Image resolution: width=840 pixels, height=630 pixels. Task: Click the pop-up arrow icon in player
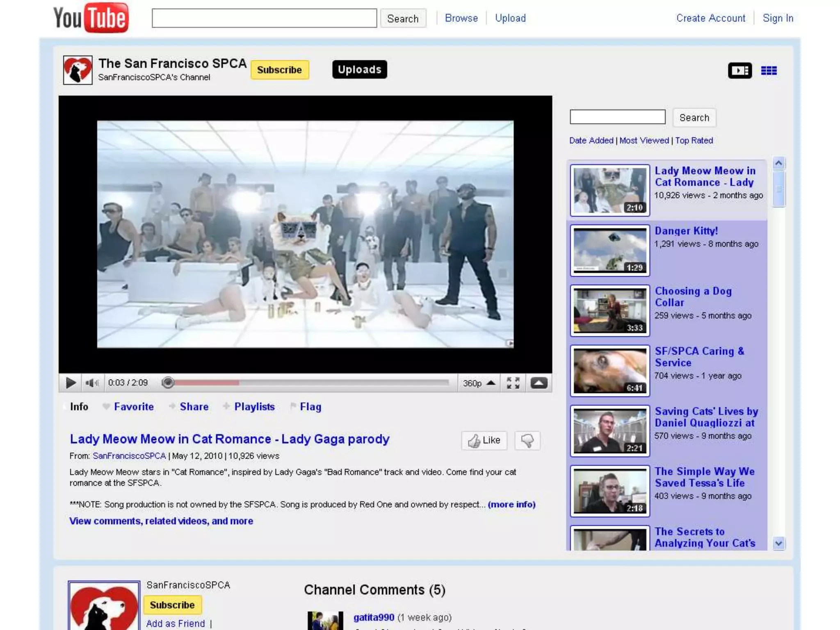coord(539,383)
